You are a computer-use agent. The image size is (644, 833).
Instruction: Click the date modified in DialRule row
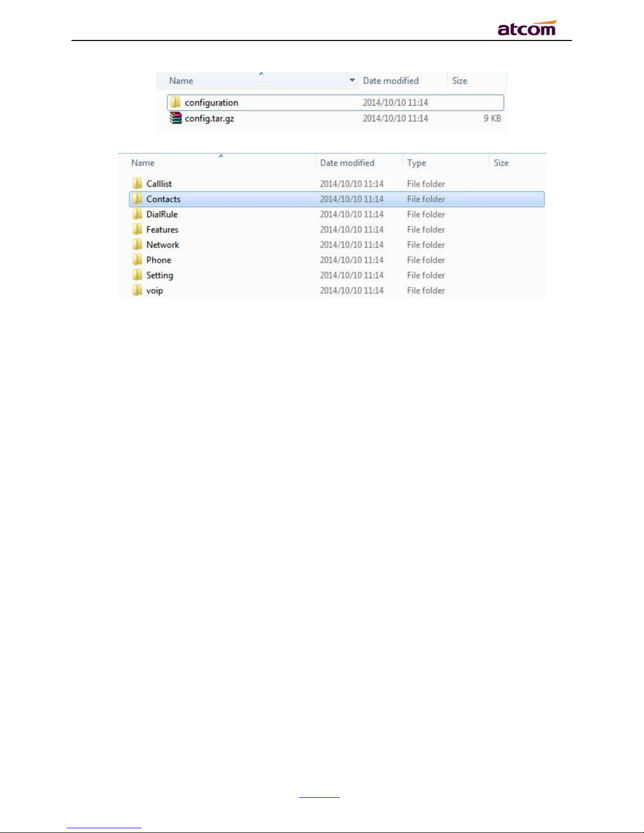(352, 214)
